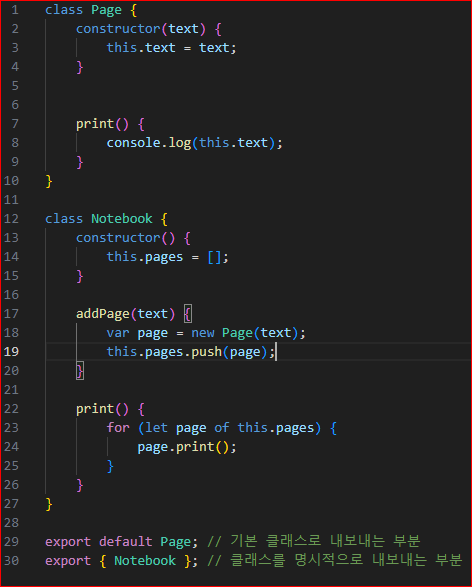472x587 pixels.
Task: Click 'addPage' method name on line 17
Action: coord(103,314)
